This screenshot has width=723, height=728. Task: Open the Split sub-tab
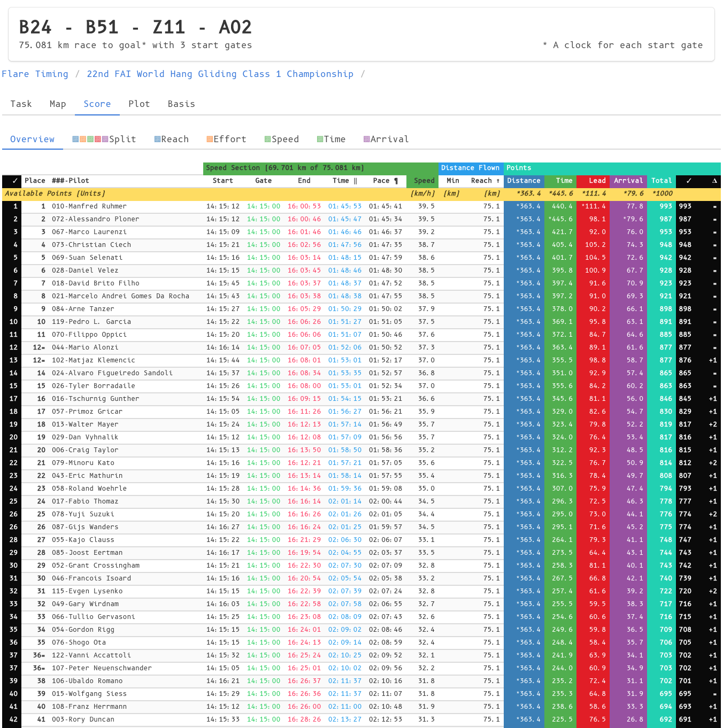pyautogui.click(x=104, y=139)
